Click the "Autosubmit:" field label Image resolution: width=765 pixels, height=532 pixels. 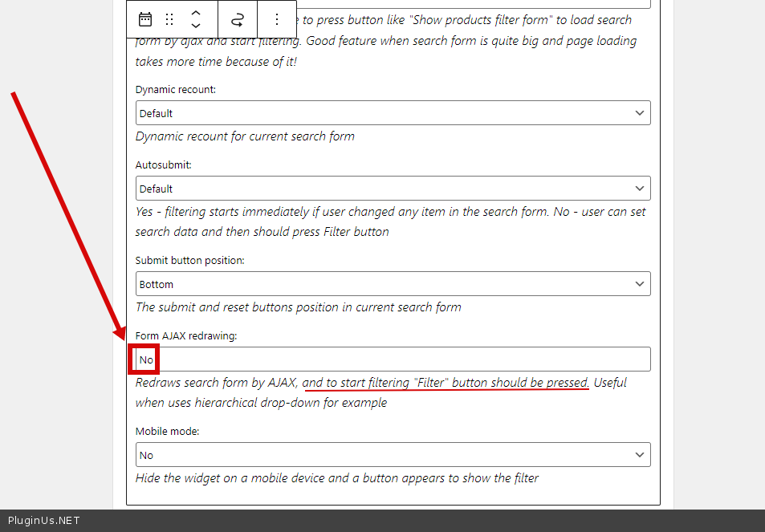pos(163,165)
